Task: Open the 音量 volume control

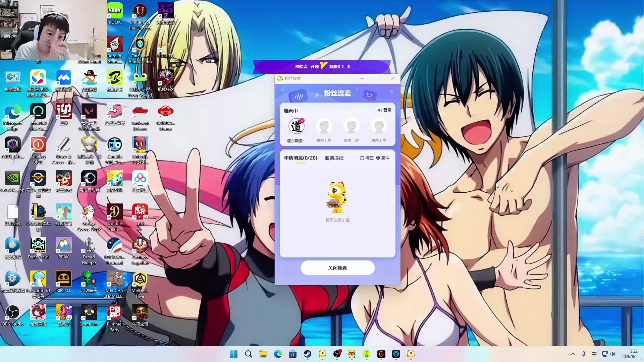Action: pos(384,110)
